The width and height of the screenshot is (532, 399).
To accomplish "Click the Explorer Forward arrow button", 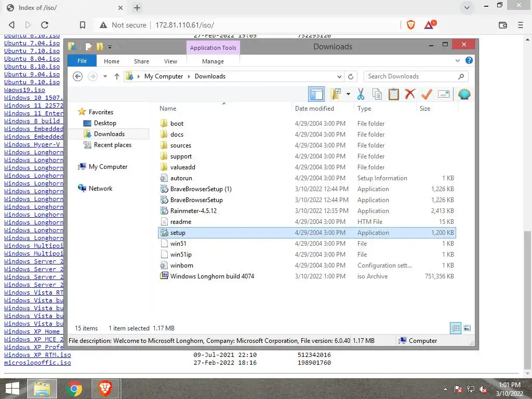I will [92, 76].
